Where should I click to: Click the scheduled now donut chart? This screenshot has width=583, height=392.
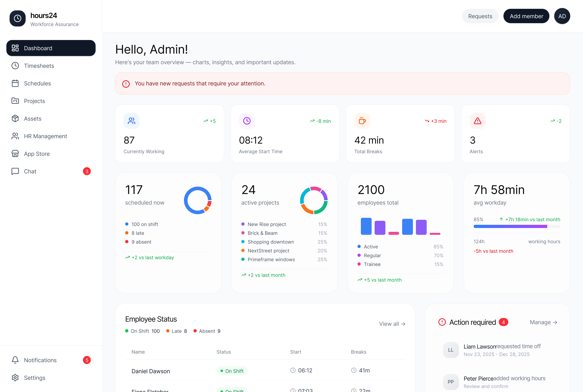coord(198,200)
